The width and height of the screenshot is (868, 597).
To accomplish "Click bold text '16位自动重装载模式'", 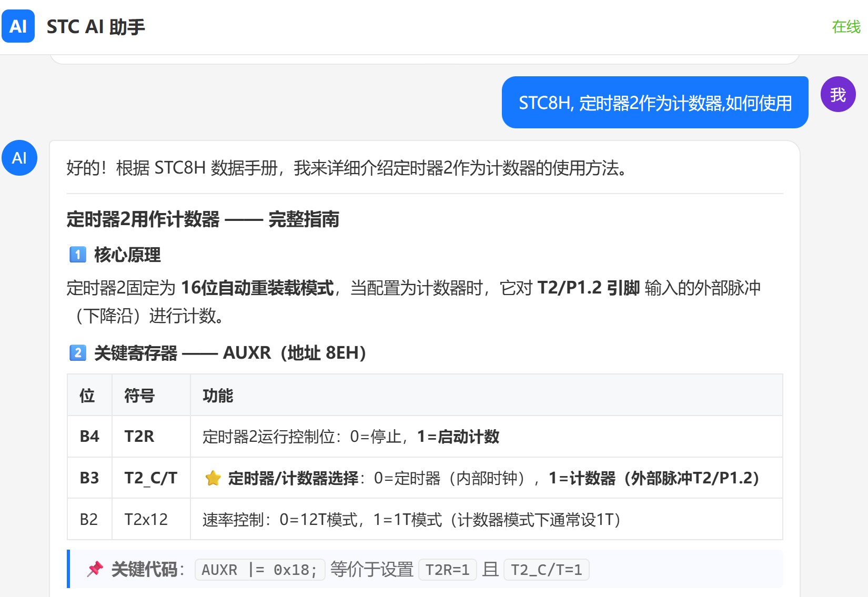I will coord(257,288).
